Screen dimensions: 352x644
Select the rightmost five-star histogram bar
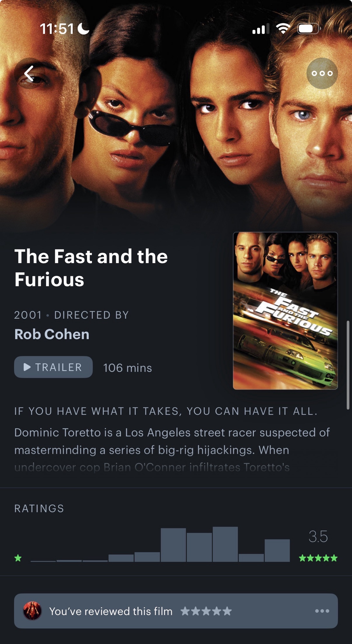(x=277, y=551)
